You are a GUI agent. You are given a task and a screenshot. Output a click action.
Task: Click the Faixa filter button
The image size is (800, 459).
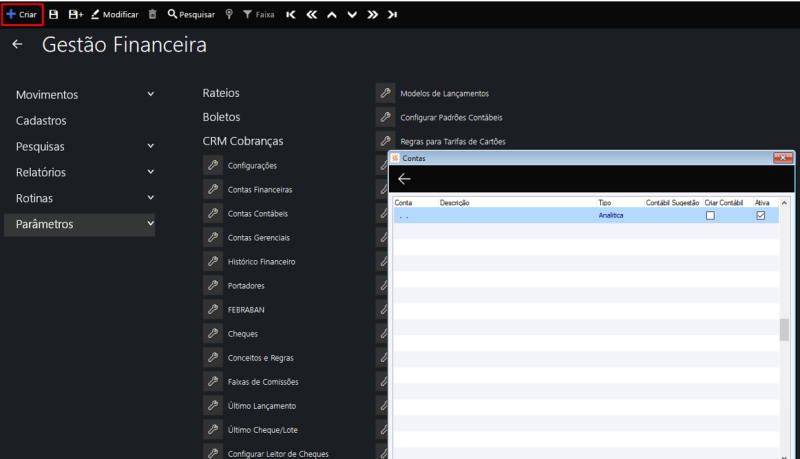click(x=259, y=15)
